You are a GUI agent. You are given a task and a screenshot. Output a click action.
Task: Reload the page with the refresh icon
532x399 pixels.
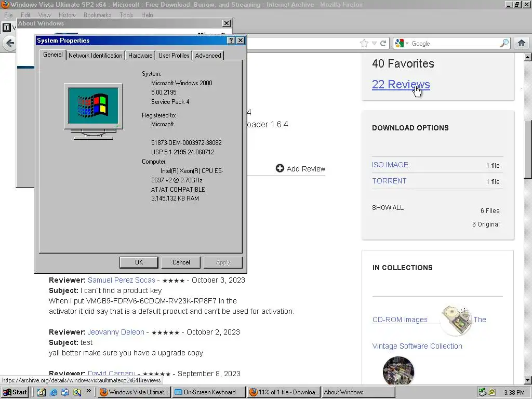(383, 44)
